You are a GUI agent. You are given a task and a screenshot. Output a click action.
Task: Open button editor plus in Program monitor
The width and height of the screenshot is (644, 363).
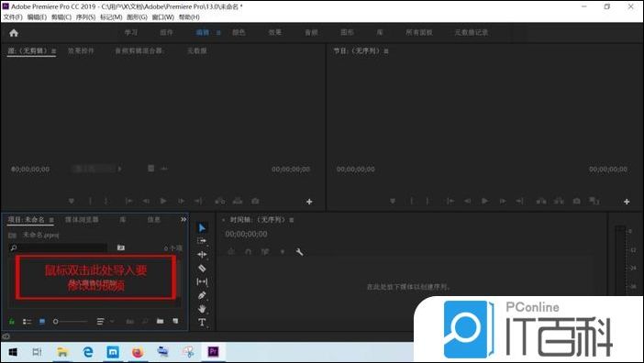point(627,202)
